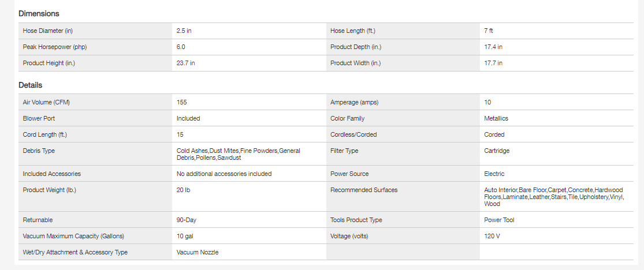Click the Cordless/Corded label
This screenshot has height=270, width=644.
pos(353,134)
